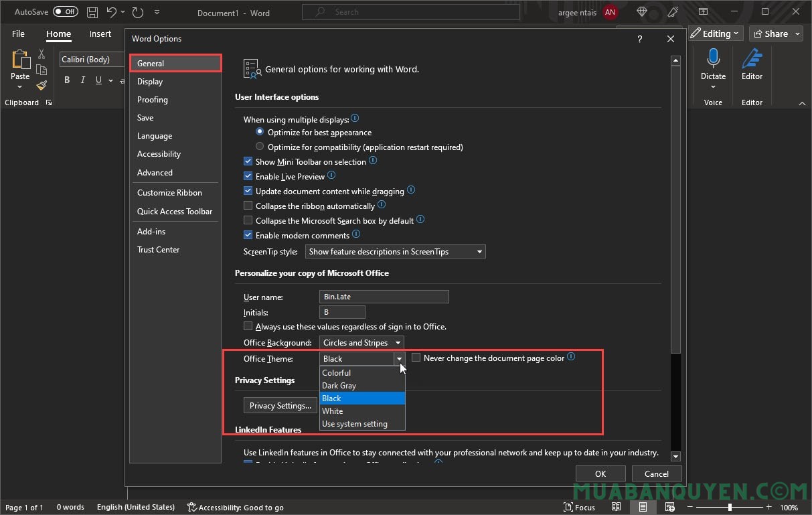Click the Save icon in title bar

point(92,12)
